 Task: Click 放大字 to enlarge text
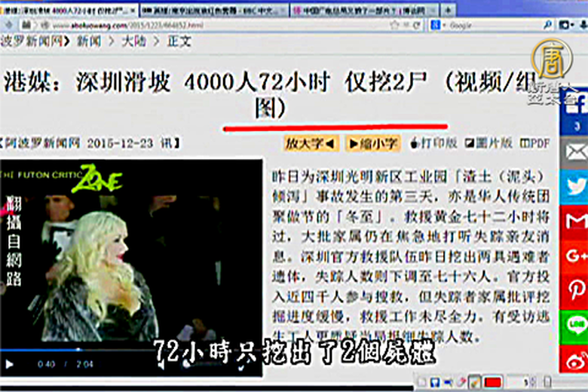[x=311, y=143]
